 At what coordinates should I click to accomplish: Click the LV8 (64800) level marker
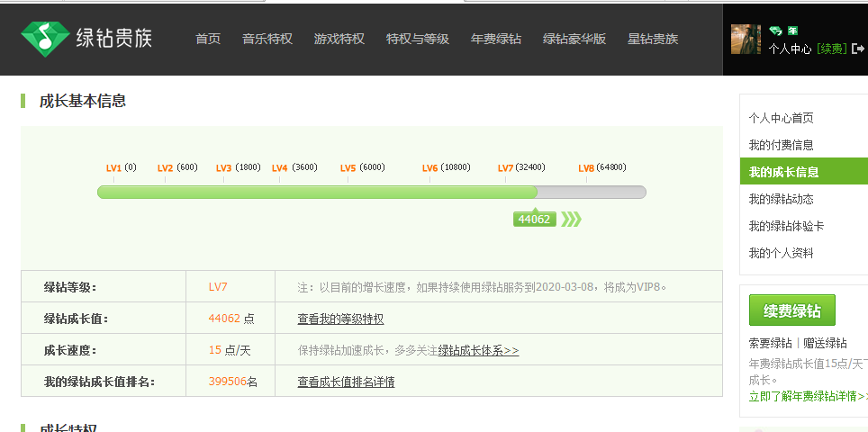coord(602,167)
